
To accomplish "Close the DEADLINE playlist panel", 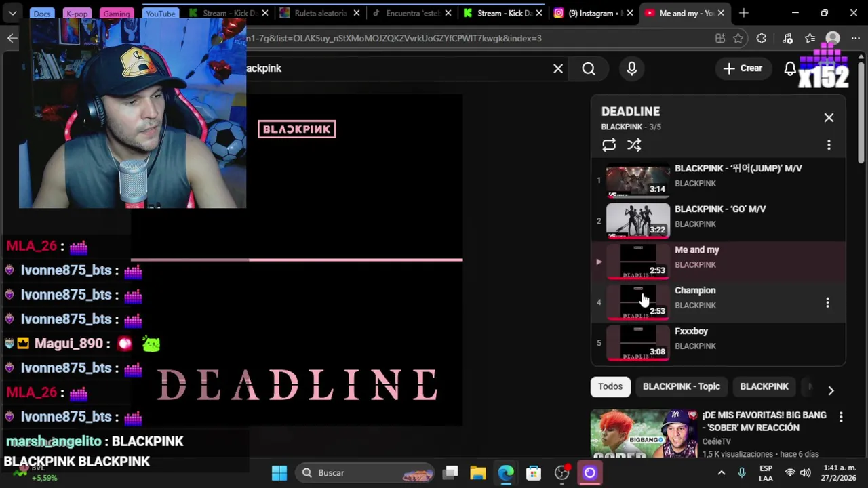I will pyautogui.click(x=829, y=118).
